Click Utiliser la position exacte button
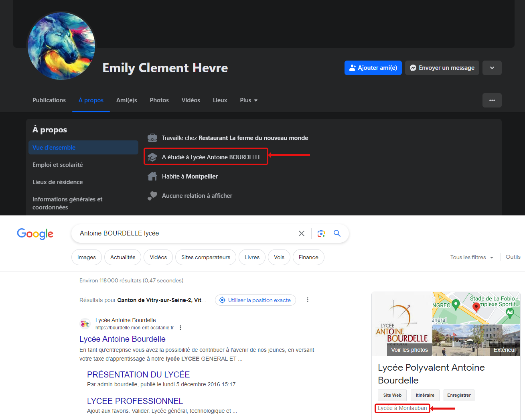The image size is (525, 420). pyautogui.click(x=255, y=300)
